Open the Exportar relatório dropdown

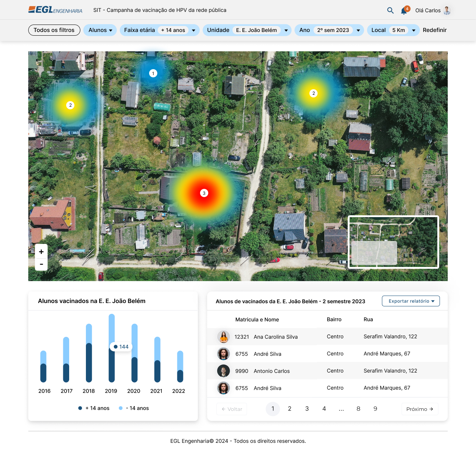411,301
